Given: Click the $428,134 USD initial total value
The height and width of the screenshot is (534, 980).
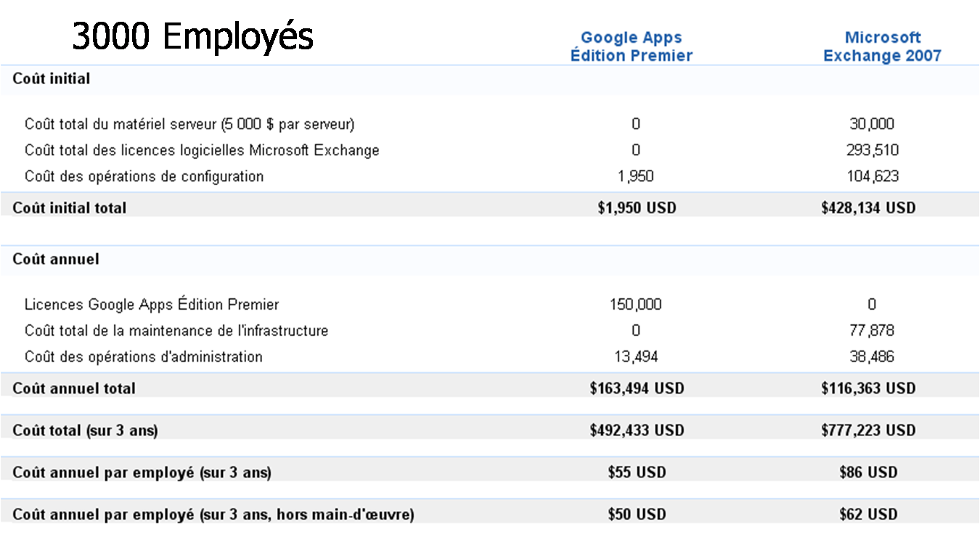Looking at the screenshot, I should [868, 208].
